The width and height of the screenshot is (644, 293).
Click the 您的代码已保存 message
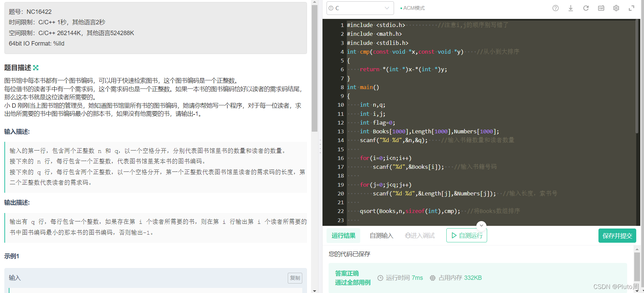tap(349, 254)
